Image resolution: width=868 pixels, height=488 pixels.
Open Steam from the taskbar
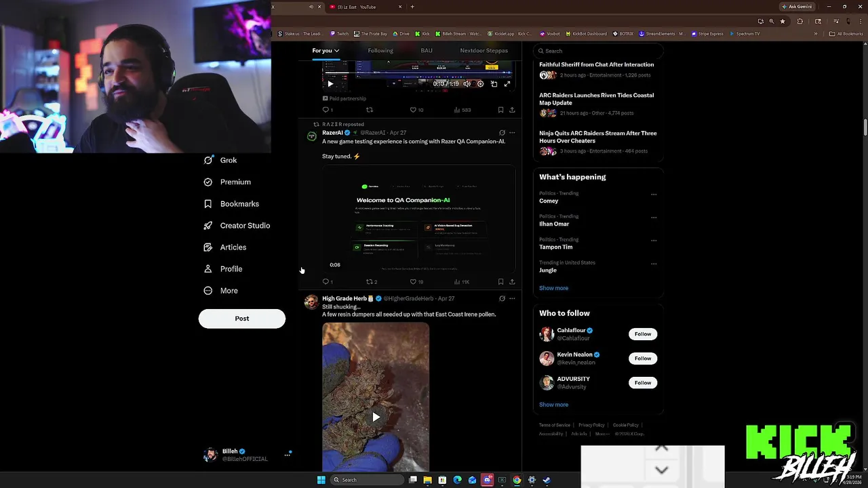pyautogui.click(x=547, y=480)
